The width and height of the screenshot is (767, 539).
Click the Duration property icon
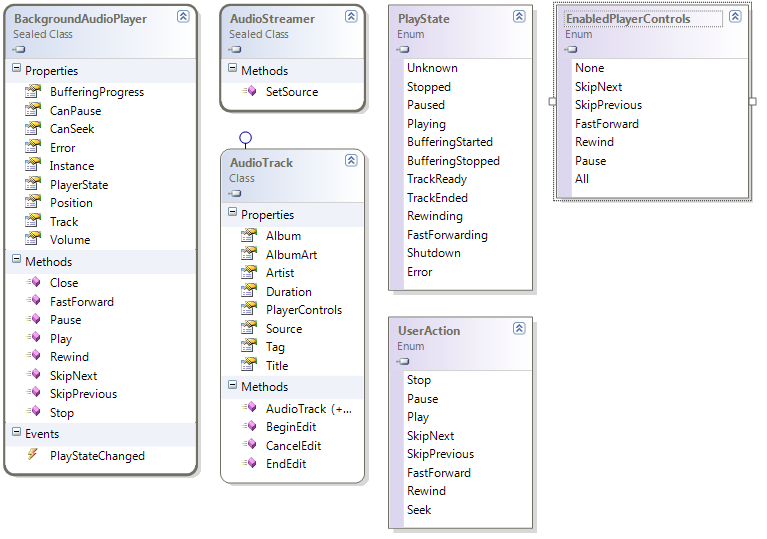249,291
